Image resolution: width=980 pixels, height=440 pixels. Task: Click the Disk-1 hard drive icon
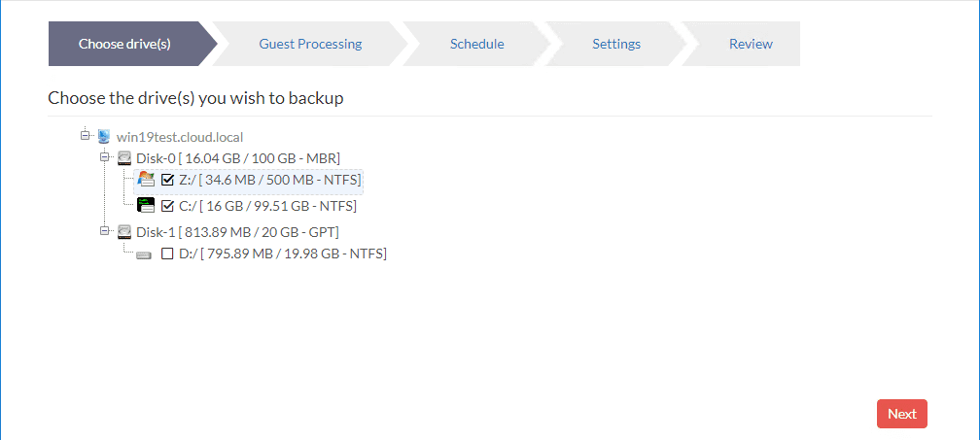tap(124, 232)
